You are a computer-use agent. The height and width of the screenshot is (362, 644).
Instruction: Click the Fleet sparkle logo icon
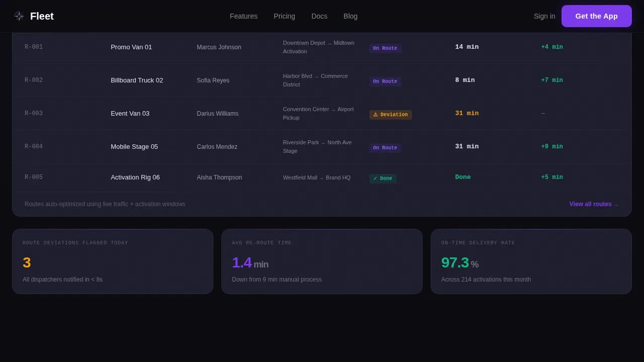pos(19,16)
